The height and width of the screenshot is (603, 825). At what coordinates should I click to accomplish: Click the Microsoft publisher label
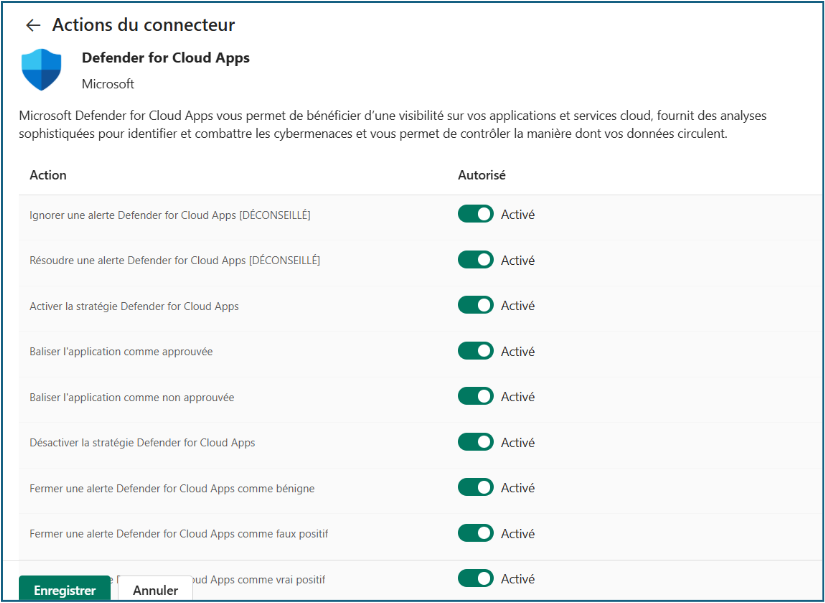click(108, 84)
